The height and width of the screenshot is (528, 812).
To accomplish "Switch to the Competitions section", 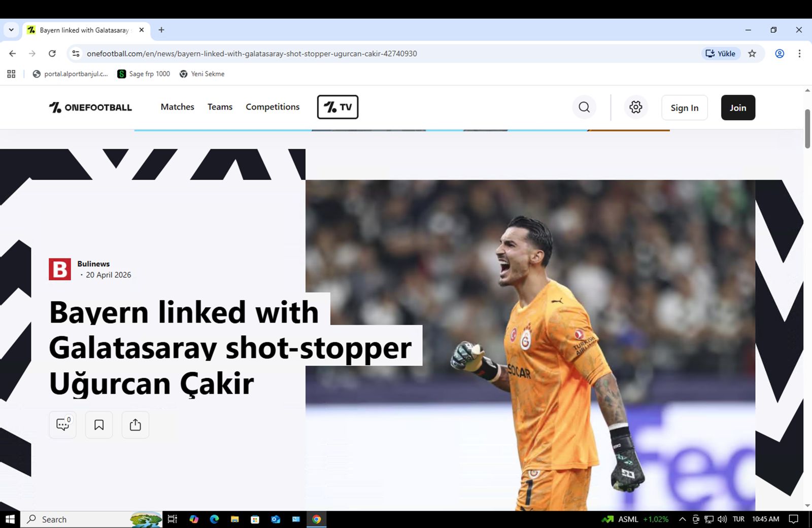I will (272, 107).
